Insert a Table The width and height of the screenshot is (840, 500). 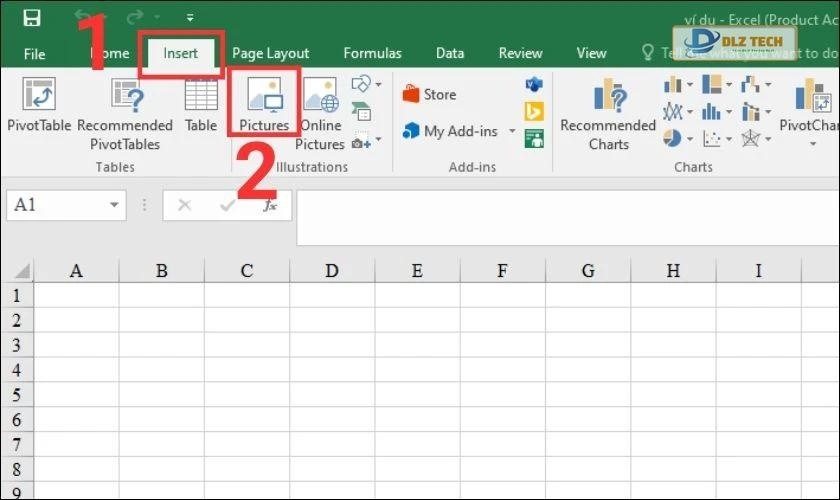201,105
